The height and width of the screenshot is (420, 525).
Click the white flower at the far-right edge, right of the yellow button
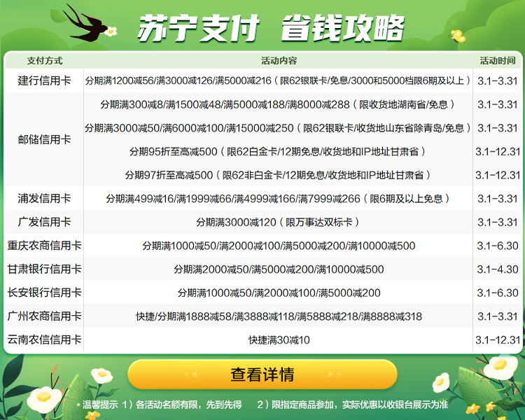[499, 365]
